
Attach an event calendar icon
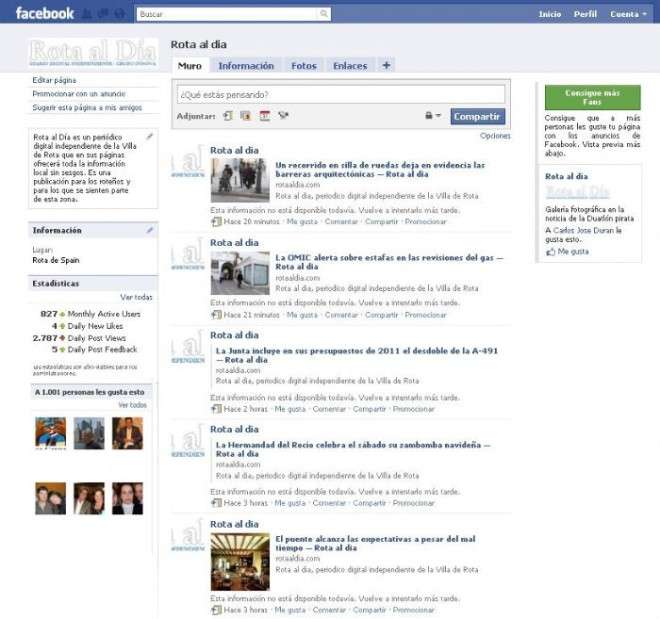(x=264, y=116)
